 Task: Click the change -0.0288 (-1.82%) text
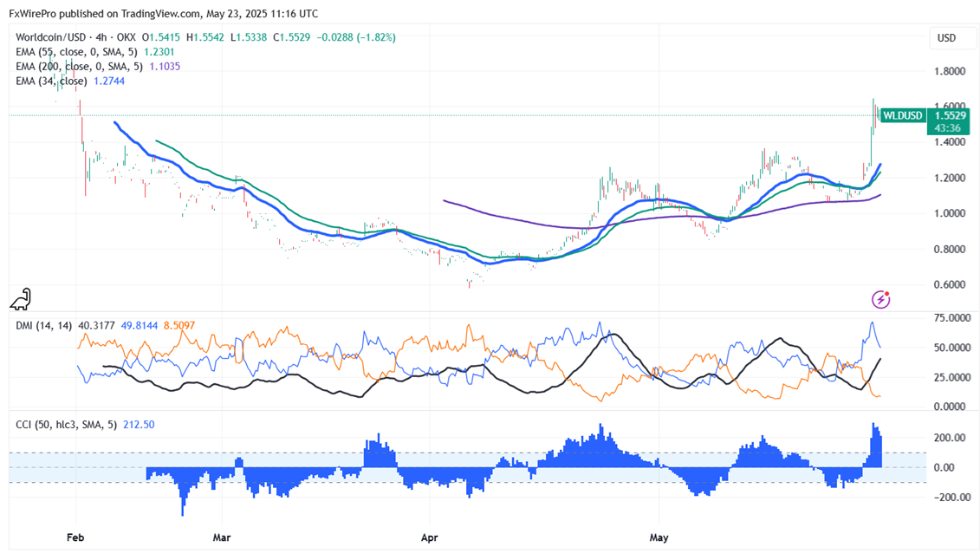point(356,37)
